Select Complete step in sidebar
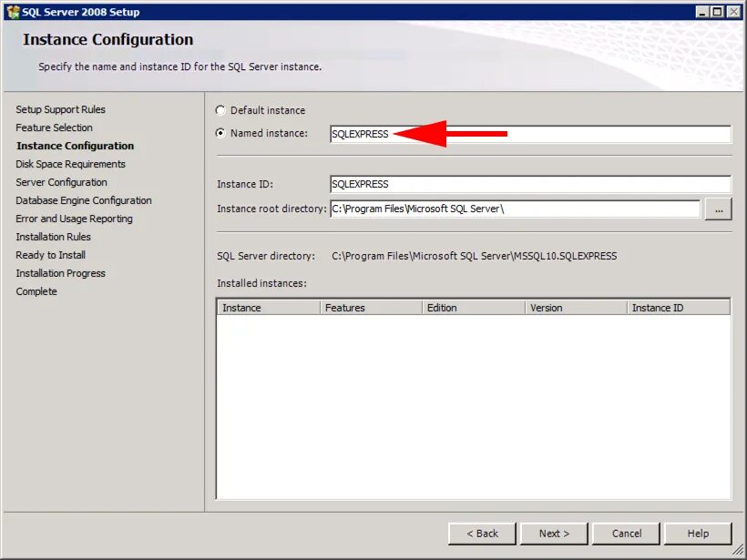The width and height of the screenshot is (747, 560). click(36, 291)
